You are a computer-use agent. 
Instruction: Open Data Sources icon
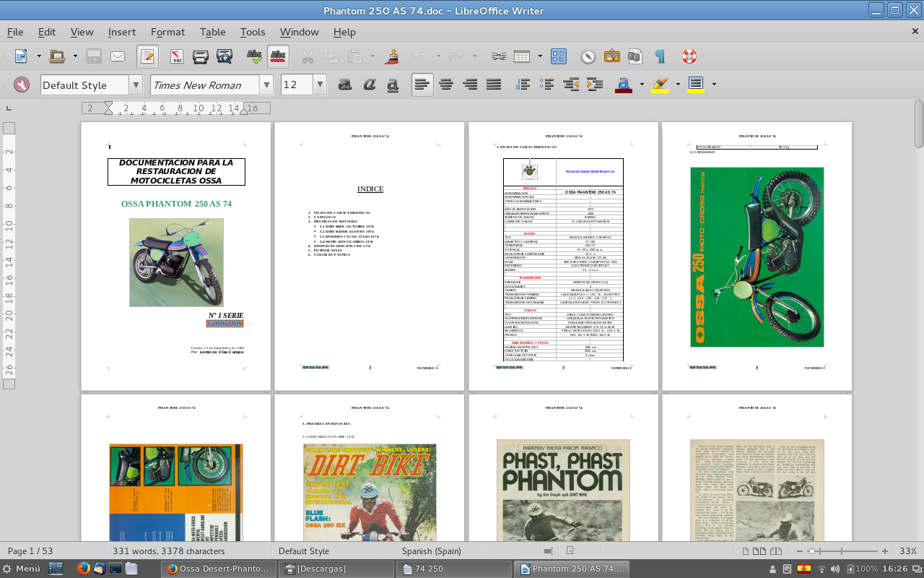[x=635, y=56]
